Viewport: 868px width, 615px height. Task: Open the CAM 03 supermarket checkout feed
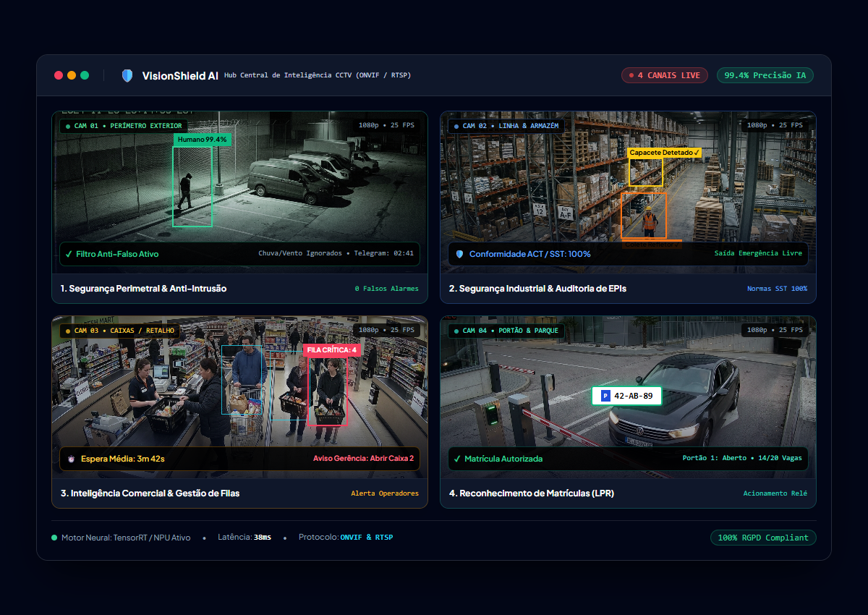pos(239,396)
